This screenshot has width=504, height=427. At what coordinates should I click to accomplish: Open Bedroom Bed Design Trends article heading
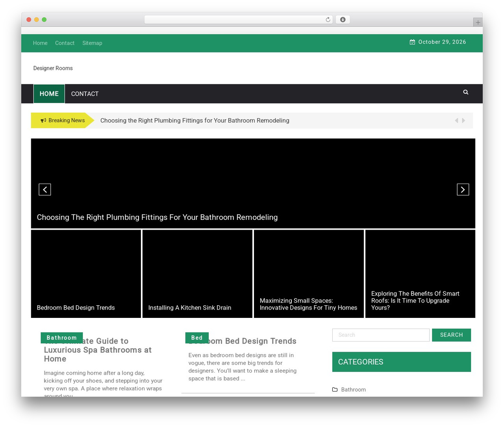point(243,341)
